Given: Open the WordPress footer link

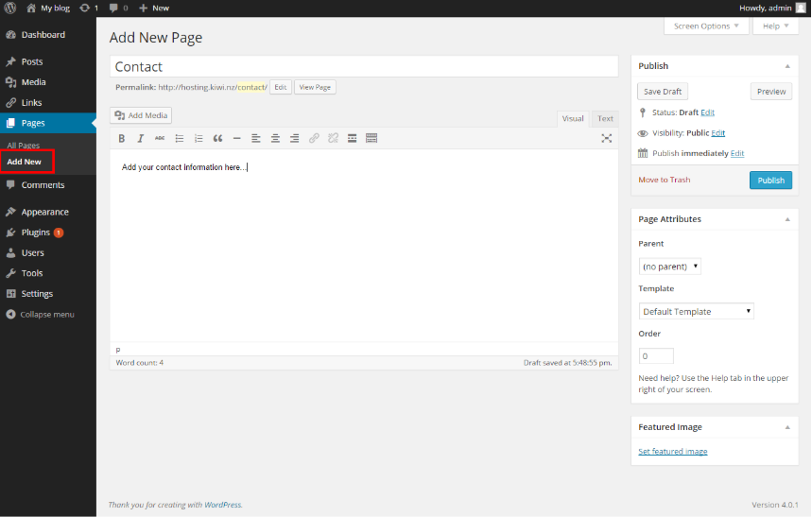Looking at the screenshot, I should pos(223,505).
